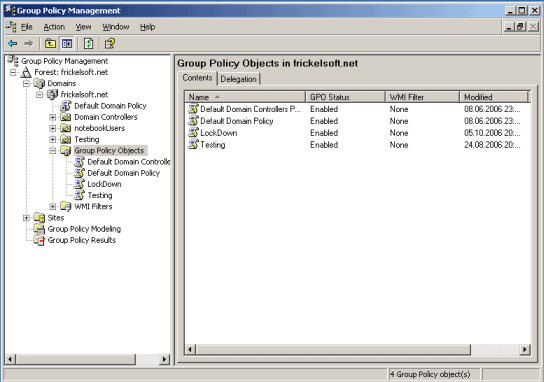Click the Forward arrow toolbar icon

[x=28, y=43]
